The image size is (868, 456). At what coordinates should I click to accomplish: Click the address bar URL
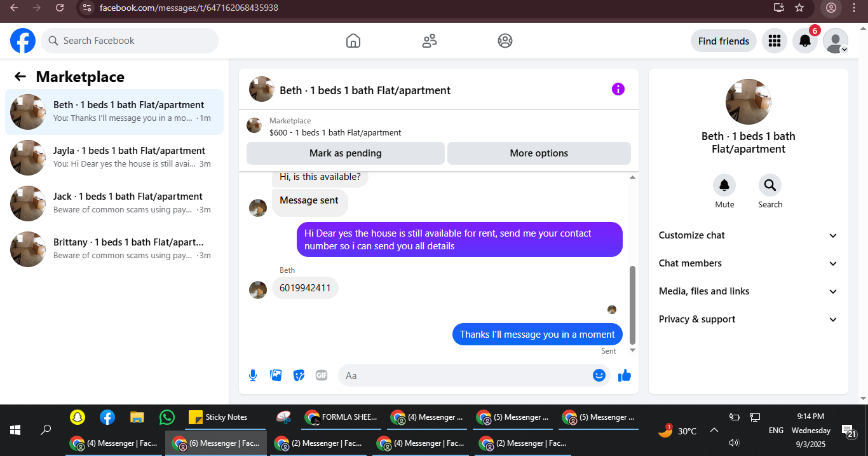click(x=189, y=8)
